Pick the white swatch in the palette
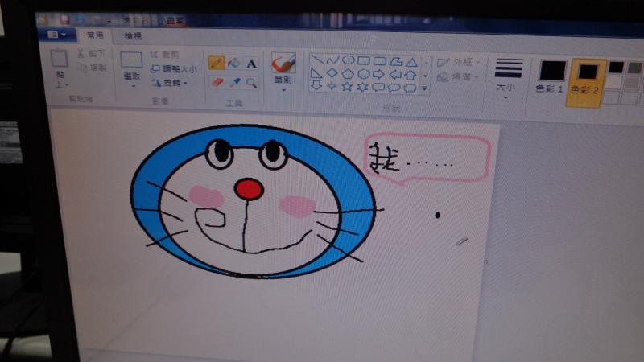The image size is (644, 362). click(x=614, y=82)
